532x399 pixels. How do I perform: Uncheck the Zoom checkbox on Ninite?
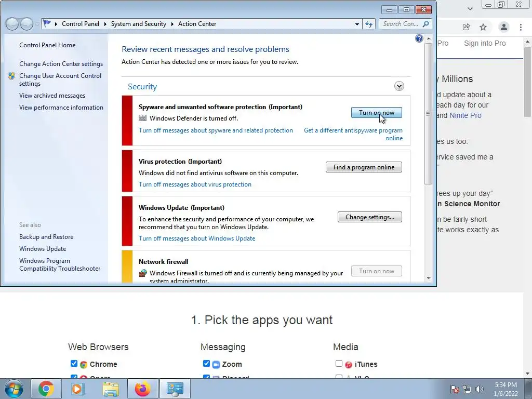[x=206, y=363]
